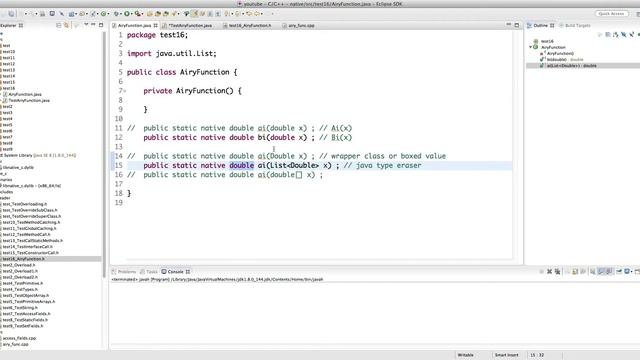Select the Outline tab
640x360 pixels.
(x=541, y=25)
